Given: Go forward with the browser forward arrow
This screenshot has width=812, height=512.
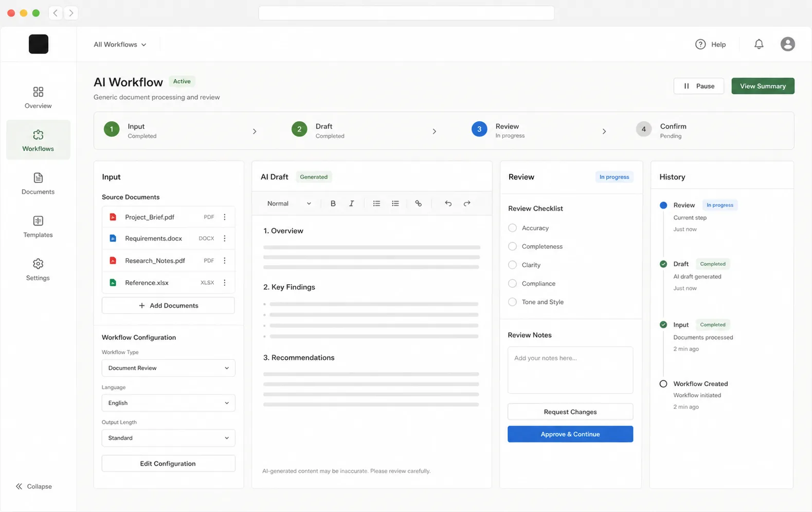Looking at the screenshot, I should click(71, 13).
